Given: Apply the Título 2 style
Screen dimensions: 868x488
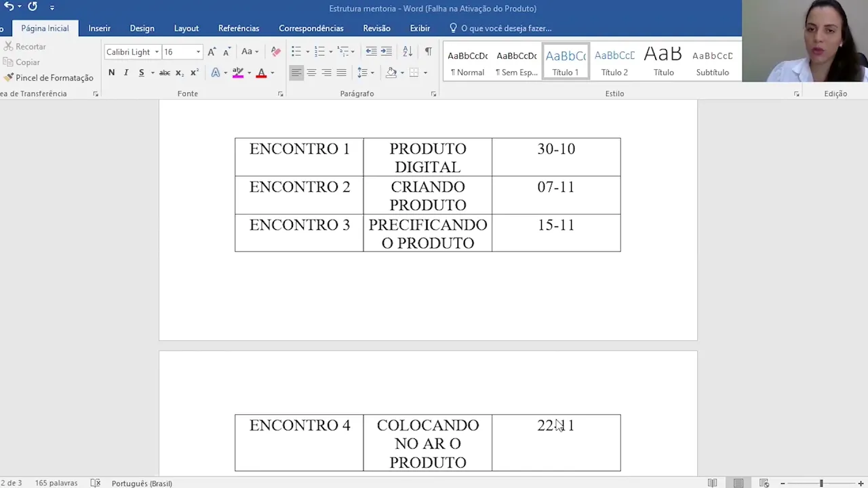Looking at the screenshot, I should (x=614, y=62).
